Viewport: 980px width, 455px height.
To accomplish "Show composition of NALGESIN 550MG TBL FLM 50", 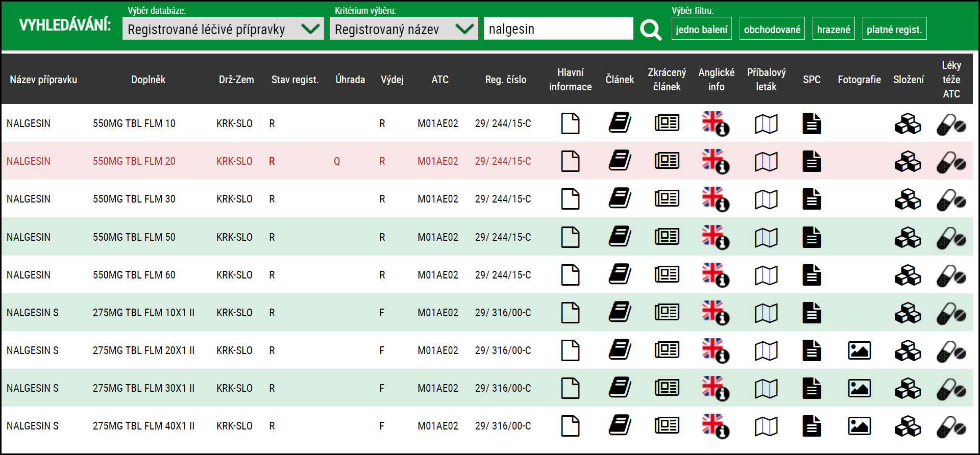I will tap(908, 237).
